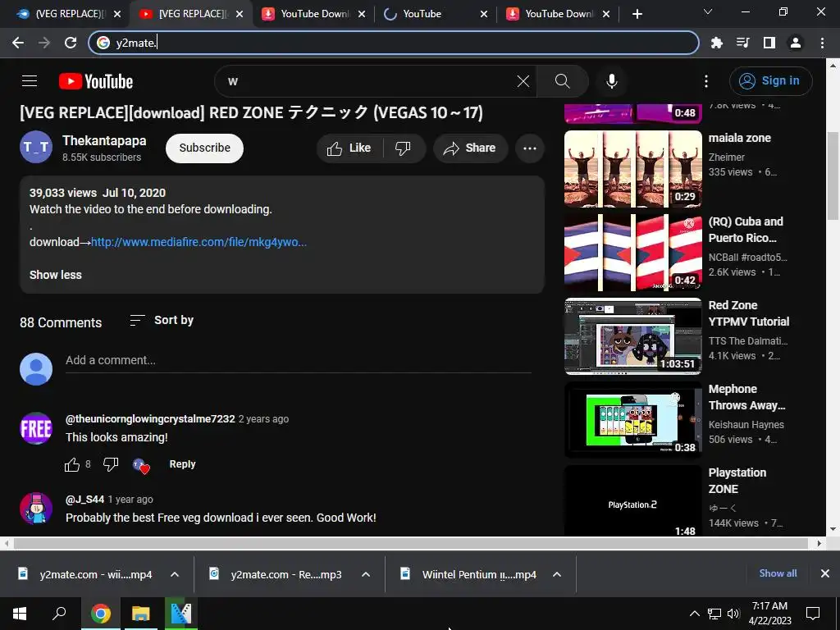Click the vertical page scrollbar thumb
The height and width of the screenshot is (630, 840).
pos(833,176)
